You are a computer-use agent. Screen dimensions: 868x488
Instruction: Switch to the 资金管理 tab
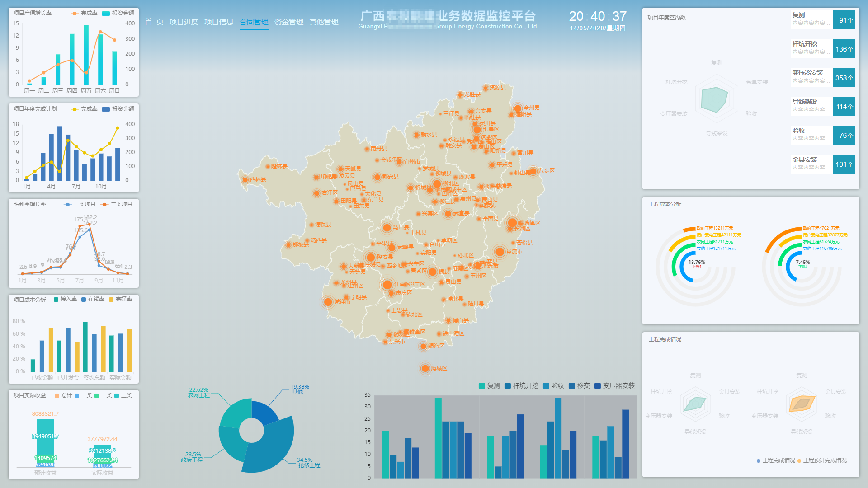pyautogui.click(x=288, y=22)
